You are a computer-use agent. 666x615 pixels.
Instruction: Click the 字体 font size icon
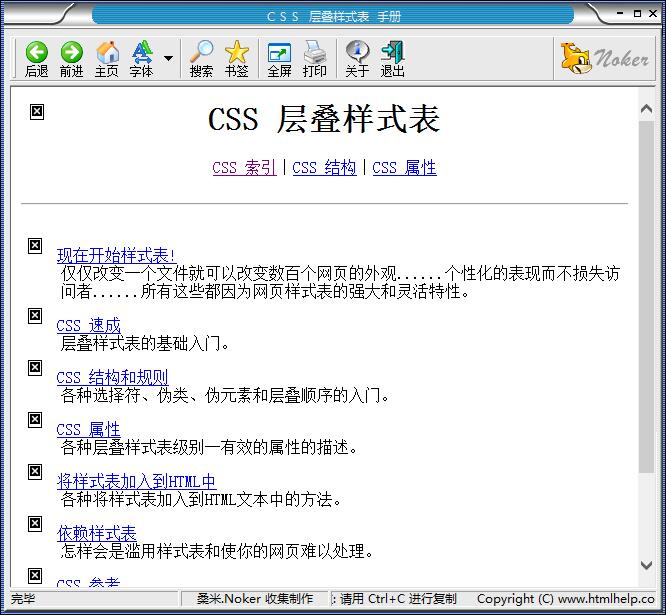point(141,59)
